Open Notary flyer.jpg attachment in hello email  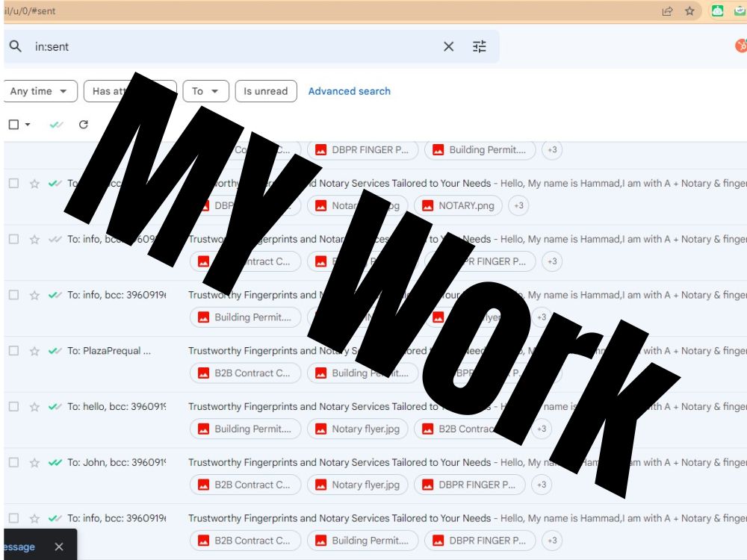coord(358,429)
